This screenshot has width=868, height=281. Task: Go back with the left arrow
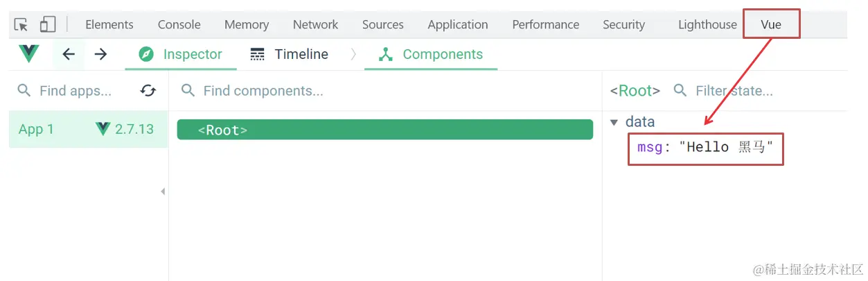(69, 54)
